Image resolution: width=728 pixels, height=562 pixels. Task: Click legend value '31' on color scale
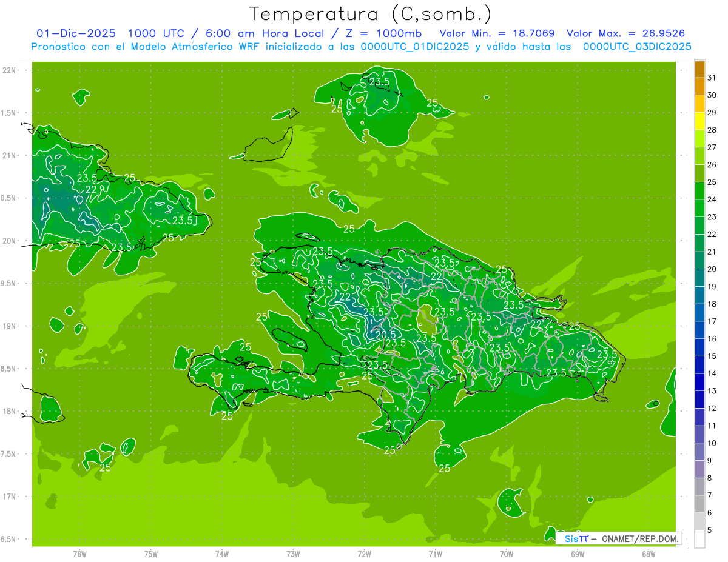[x=712, y=77]
